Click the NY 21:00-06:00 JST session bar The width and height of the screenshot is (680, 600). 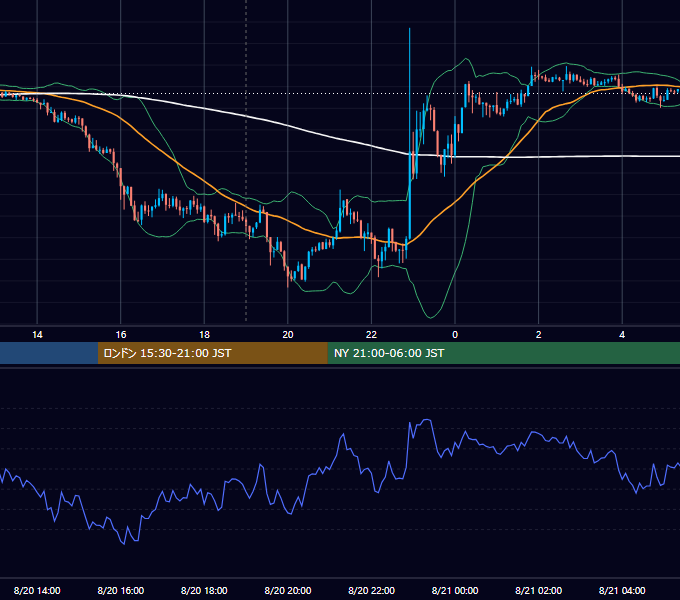503,353
